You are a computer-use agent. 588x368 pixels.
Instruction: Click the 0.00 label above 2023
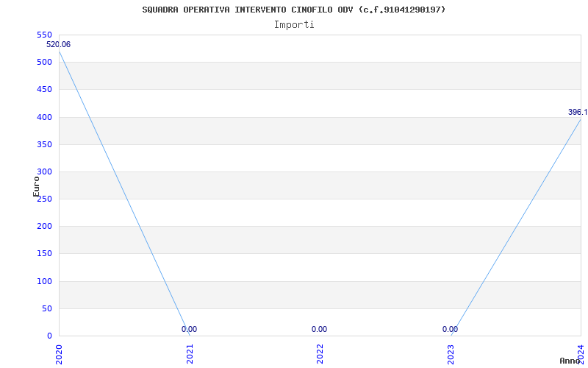[x=450, y=329]
